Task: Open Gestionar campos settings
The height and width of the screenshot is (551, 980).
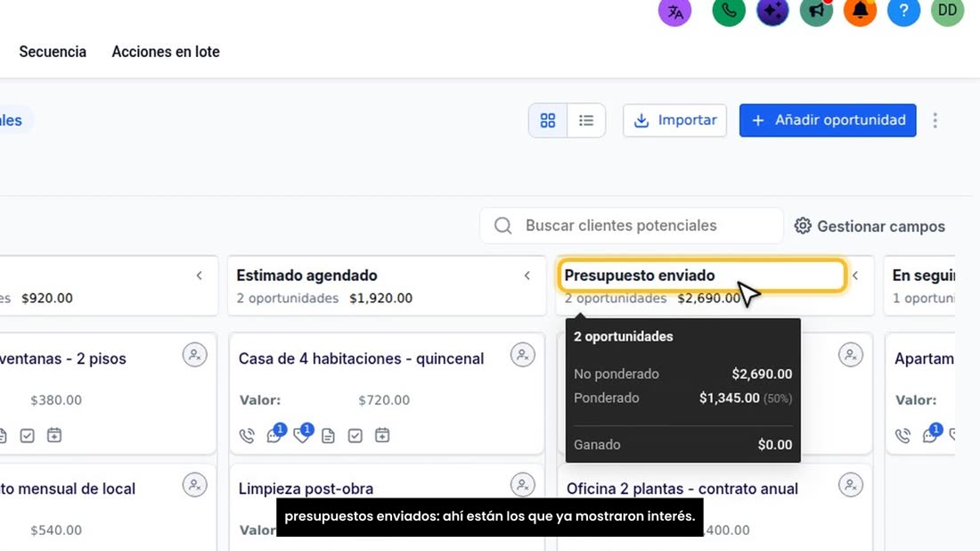Action: click(x=870, y=226)
